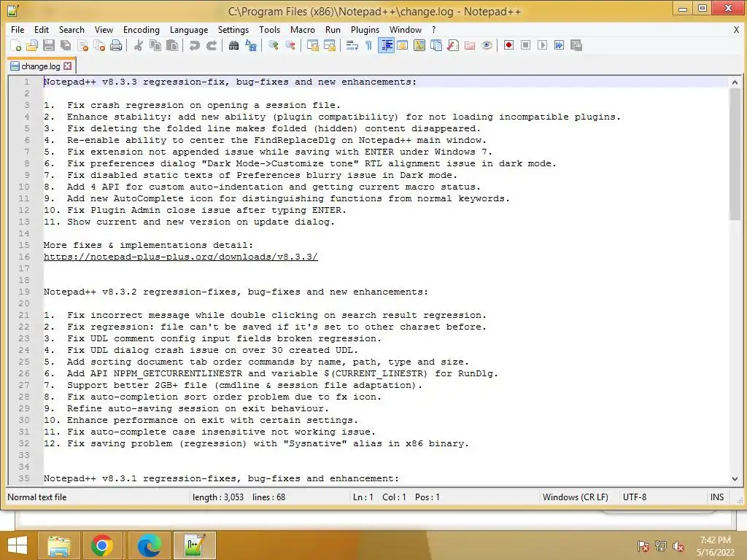The image size is (747, 560).
Task: Open the Document List panel icon
Action: (436, 45)
